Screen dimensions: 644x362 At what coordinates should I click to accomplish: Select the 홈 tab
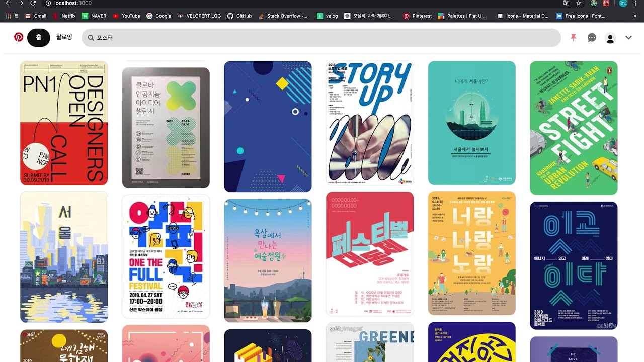39,38
